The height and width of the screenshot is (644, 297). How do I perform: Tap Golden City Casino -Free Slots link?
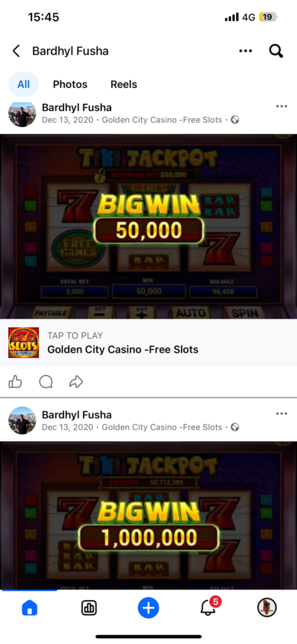[122, 350]
